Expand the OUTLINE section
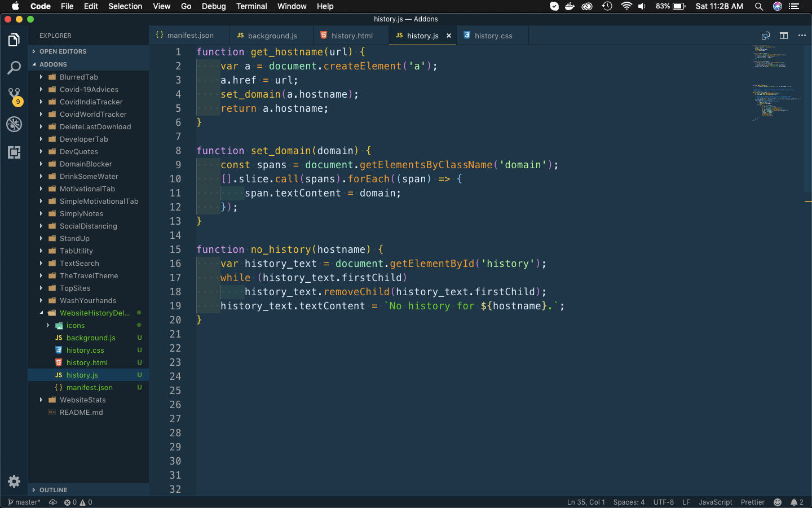The image size is (812, 508). pos(89,490)
